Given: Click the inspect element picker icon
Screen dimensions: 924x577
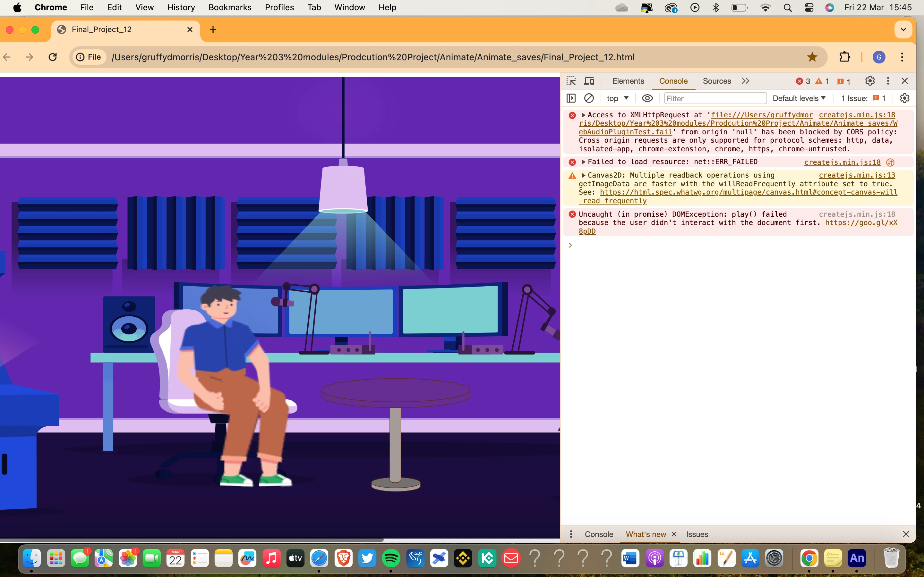Looking at the screenshot, I should [571, 81].
